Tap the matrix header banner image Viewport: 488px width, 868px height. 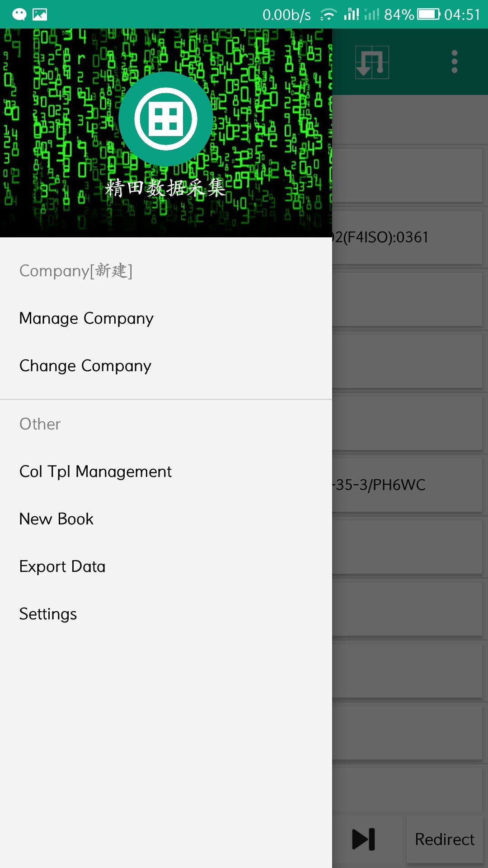click(x=166, y=133)
